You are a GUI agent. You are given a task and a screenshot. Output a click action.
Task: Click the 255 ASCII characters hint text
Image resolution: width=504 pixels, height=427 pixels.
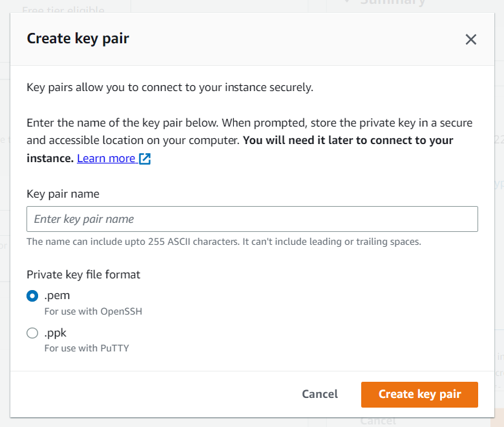point(224,242)
